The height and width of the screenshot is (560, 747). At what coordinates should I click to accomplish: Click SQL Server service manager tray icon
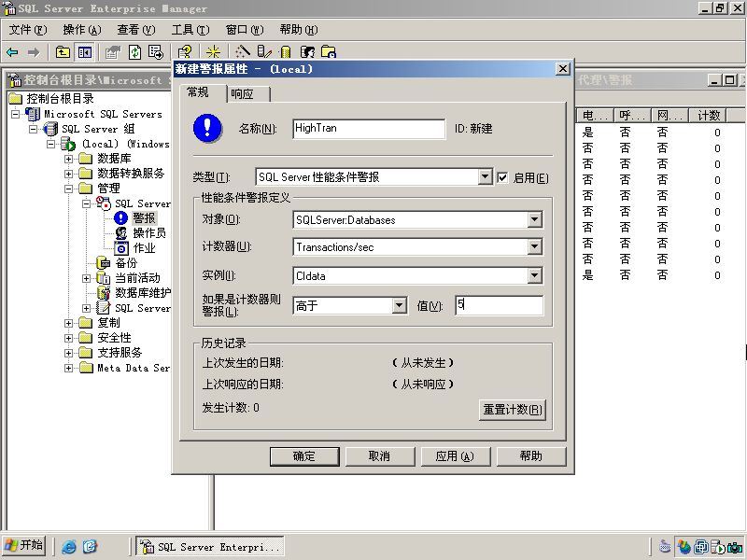coord(718,547)
